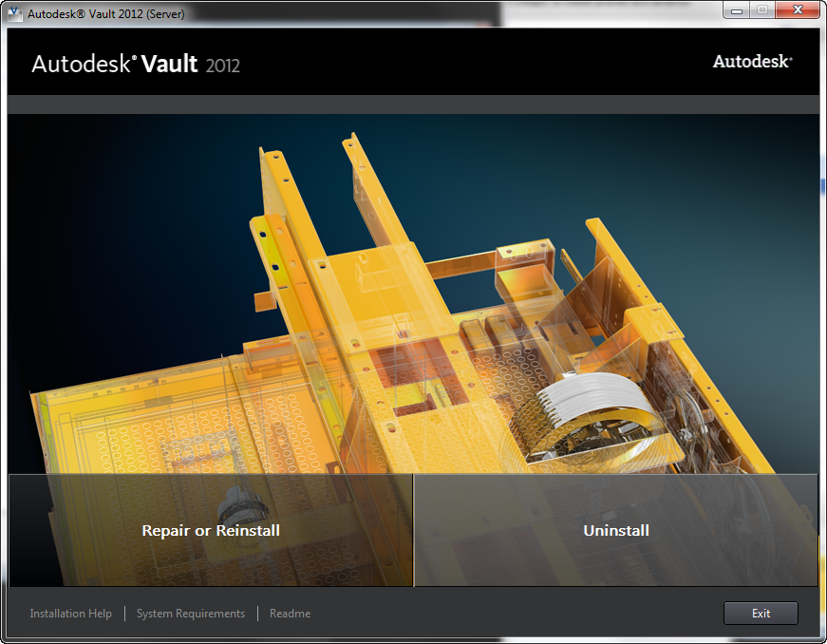Maximize the installer window
The width and height of the screenshot is (827, 644).
pyautogui.click(x=762, y=9)
